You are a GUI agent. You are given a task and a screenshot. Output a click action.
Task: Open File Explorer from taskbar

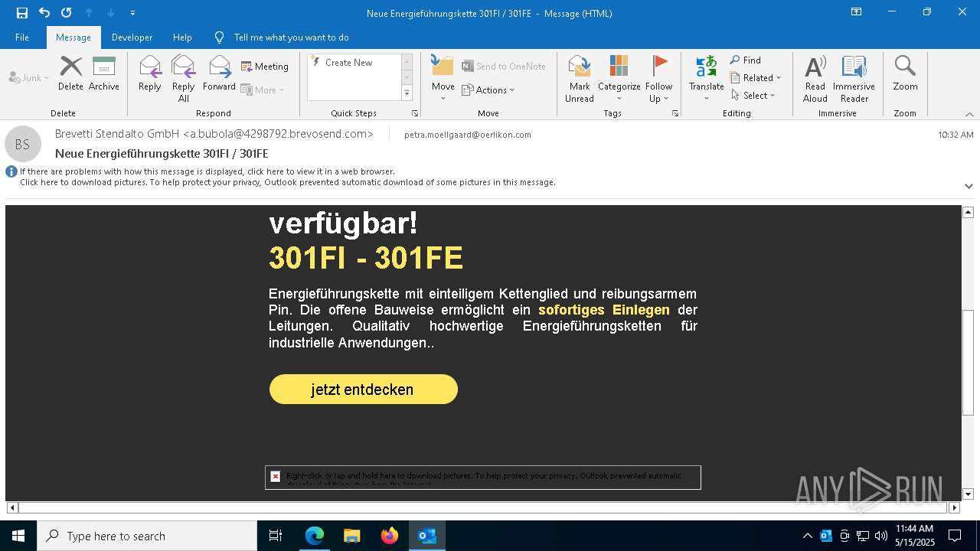(352, 536)
